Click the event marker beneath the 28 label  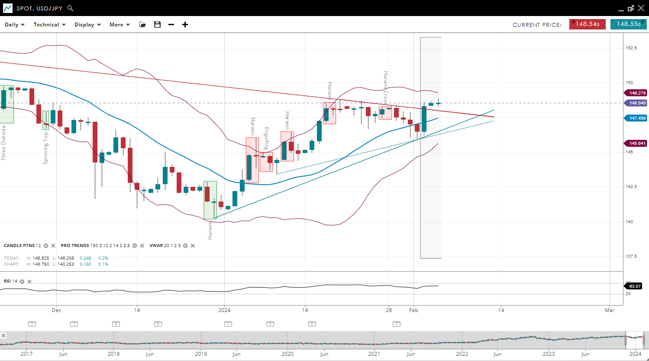pos(397,324)
